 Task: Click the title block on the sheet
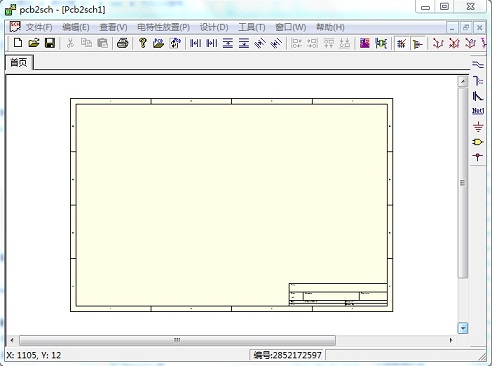click(338, 295)
